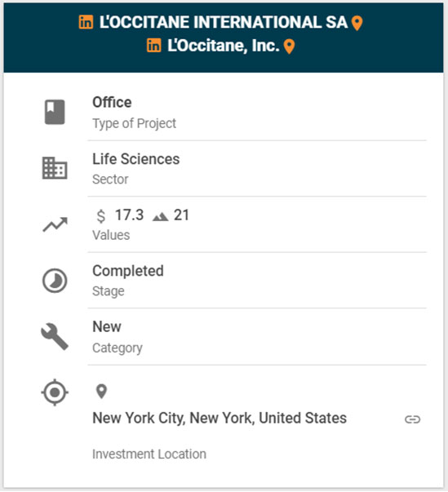
Task: Open LinkedIn icon for L'Occitane, Inc.
Action: [154, 46]
